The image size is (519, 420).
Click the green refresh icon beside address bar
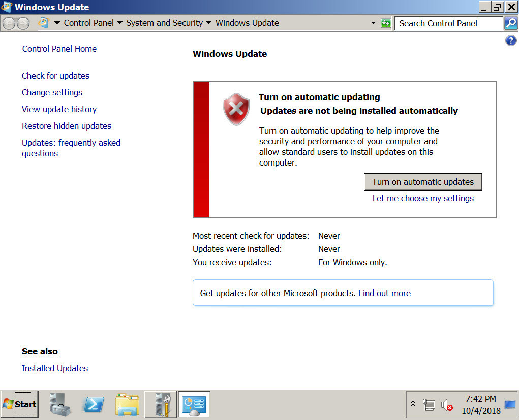[x=386, y=23]
